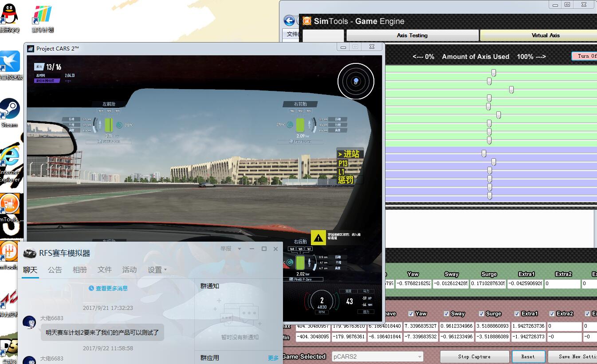Uncheck the Sway axis checkbox
The height and width of the screenshot is (364, 597).
(446, 313)
